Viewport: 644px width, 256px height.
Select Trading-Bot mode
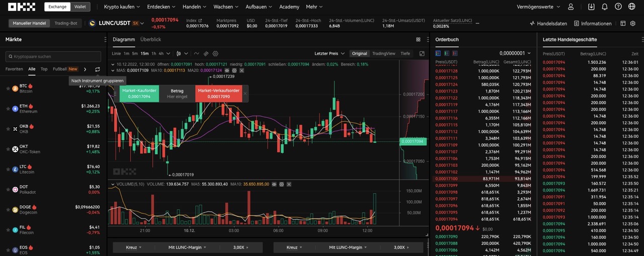click(66, 23)
